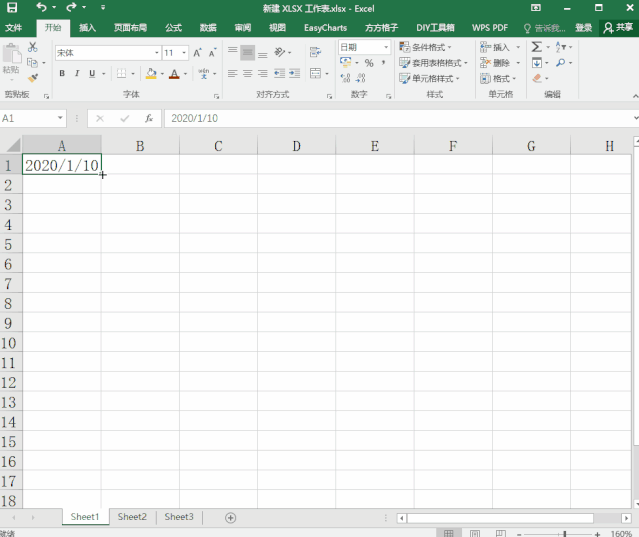Copy selection using the copy icon
This screenshot has width=639, height=537.
[x=32, y=62]
